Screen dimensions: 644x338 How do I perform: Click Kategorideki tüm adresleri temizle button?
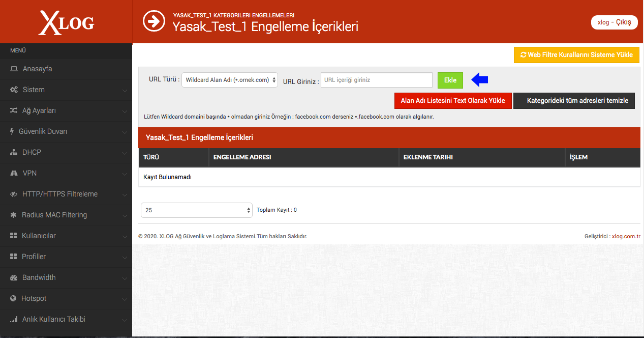(x=574, y=100)
